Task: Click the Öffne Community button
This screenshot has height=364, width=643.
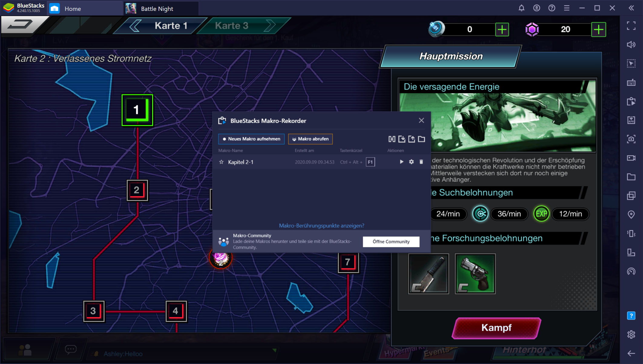Action: coord(391,242)
